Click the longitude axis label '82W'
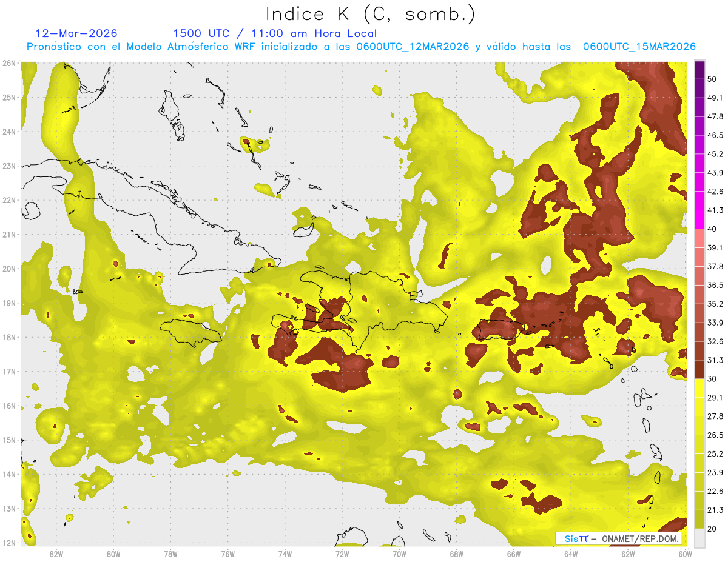The width and height of the screenshot is (728, 562). [56, 554]
